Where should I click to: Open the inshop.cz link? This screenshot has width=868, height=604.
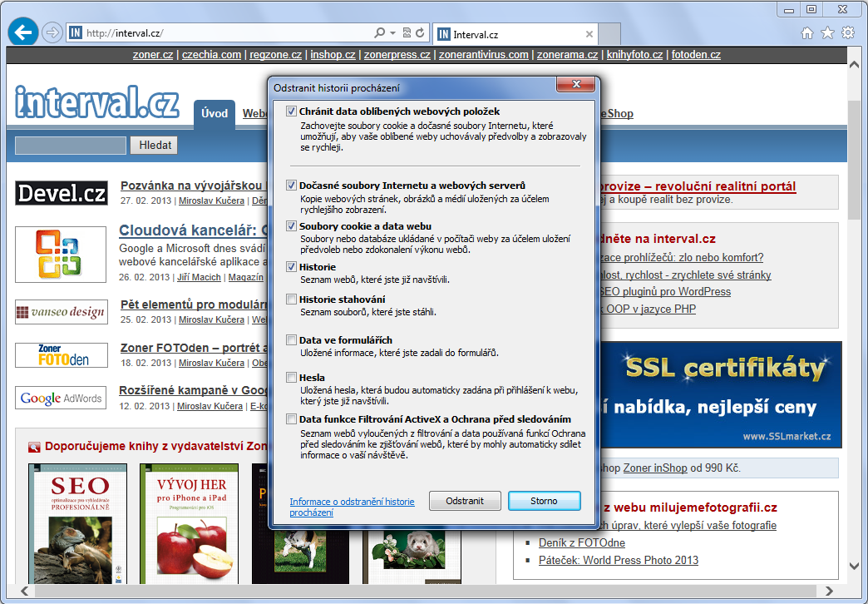(333, 55)
